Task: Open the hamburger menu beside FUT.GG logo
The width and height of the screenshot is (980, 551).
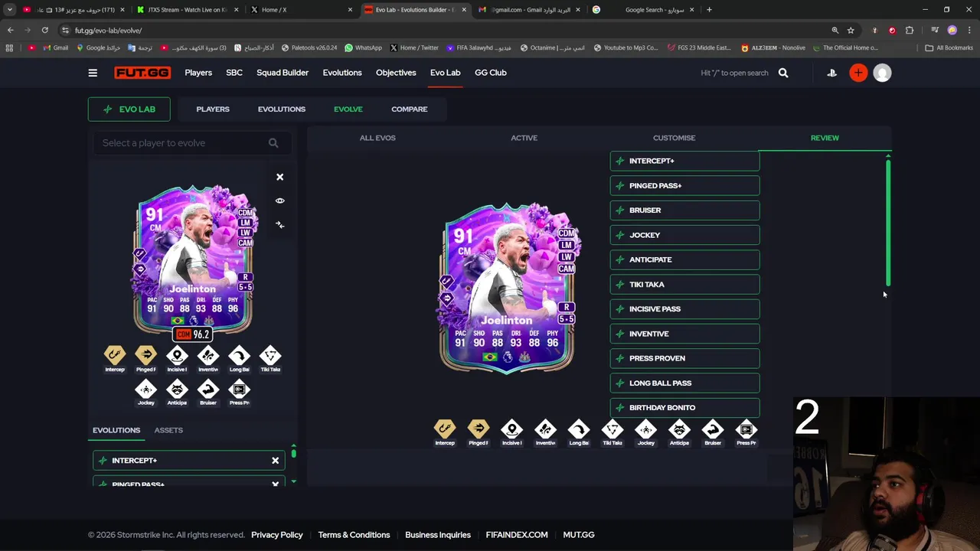Action: (x=93, y=73)
